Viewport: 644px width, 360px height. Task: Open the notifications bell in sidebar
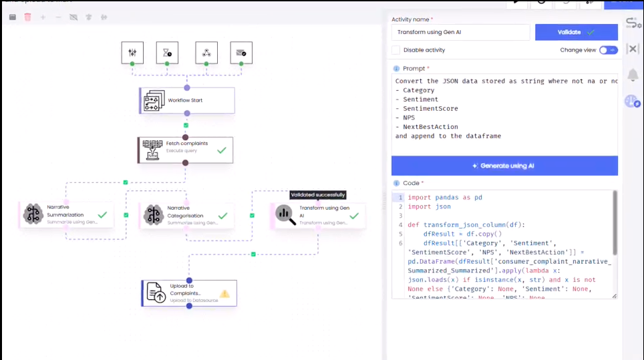[632, 74]
